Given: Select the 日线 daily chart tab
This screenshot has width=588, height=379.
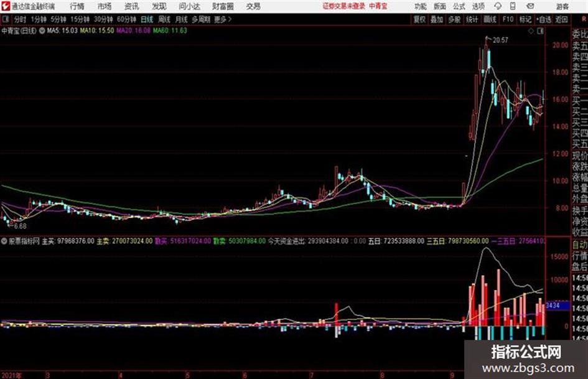Looking at the screenshot, I should click(147, 19).
